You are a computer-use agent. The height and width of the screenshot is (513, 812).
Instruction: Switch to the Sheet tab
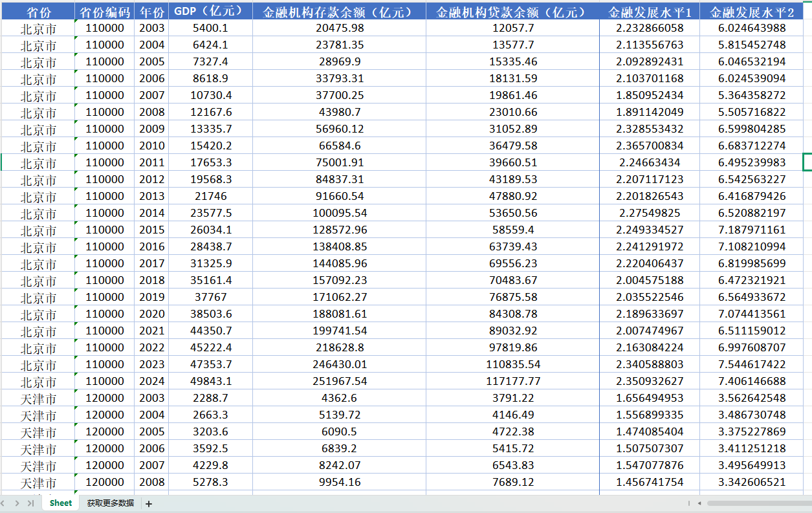tap(61, 503)
